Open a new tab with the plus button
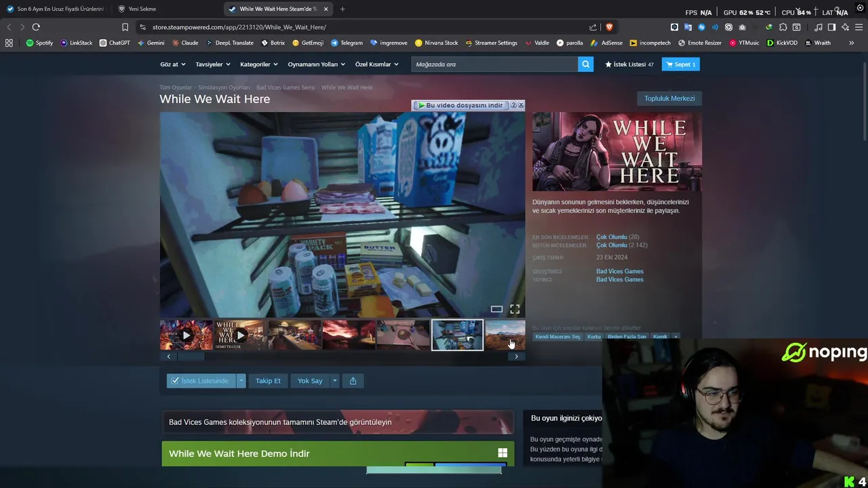Image resolution: width=868 pixels, height=488 pixels. [342, 9]
